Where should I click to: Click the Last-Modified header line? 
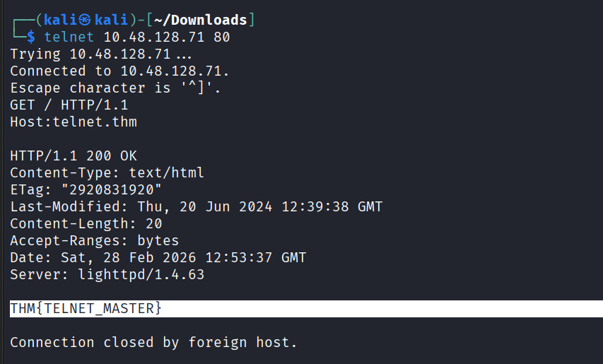[196, 206]
